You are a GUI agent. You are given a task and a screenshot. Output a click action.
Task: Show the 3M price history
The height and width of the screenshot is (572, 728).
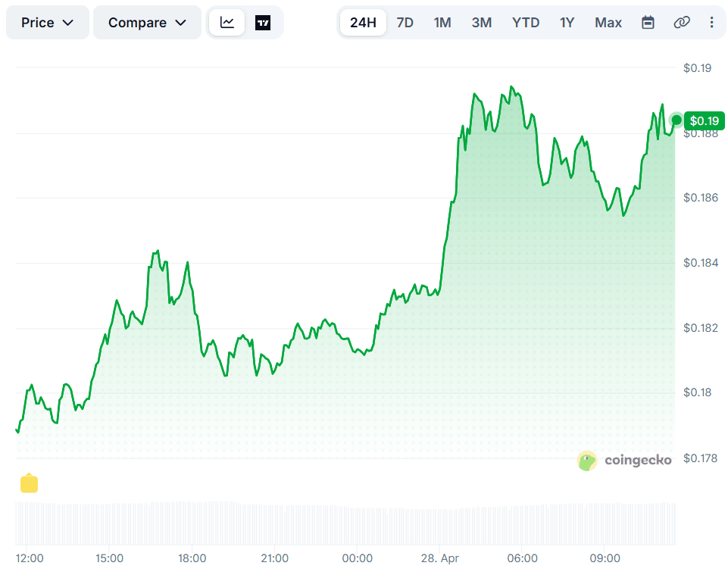(x=481, y=23)
